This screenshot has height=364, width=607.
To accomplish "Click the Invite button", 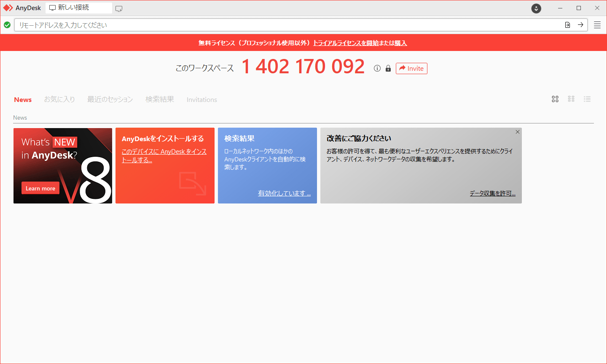I will click(x=411, y=68).
